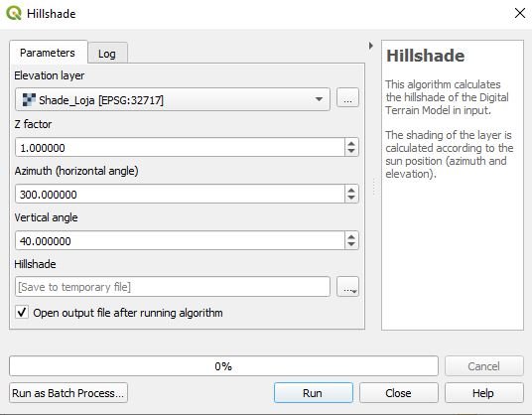Select the Parameters tab
Viewport: 532px width, 415px height.
[x=48, y=53]
